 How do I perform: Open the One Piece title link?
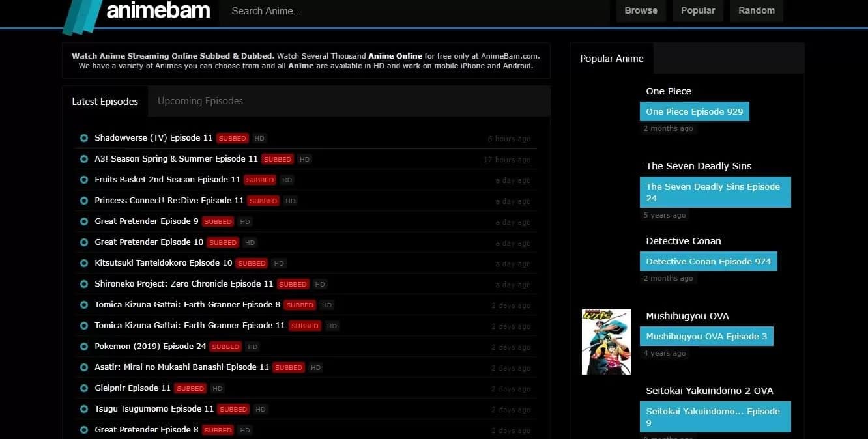click(x=669, y=91)
